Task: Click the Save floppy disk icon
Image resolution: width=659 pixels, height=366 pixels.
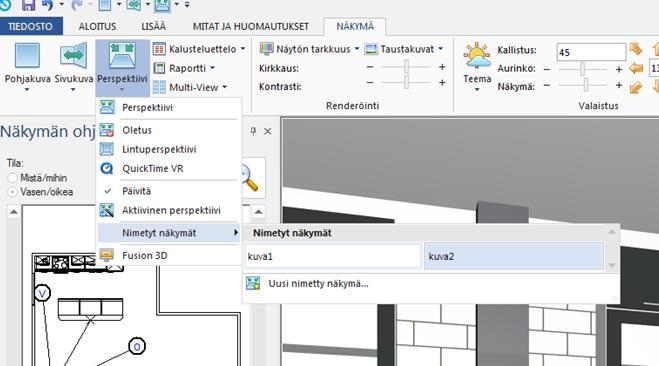Action: click(x=28, y=5)
